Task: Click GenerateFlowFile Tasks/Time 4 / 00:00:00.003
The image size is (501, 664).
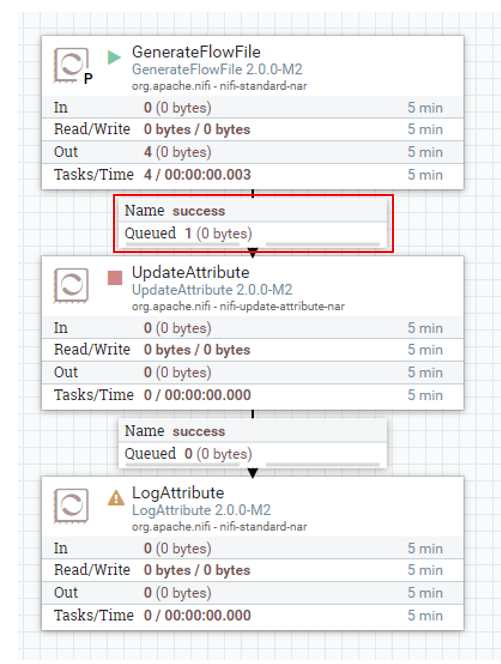Action: (253, 175)
